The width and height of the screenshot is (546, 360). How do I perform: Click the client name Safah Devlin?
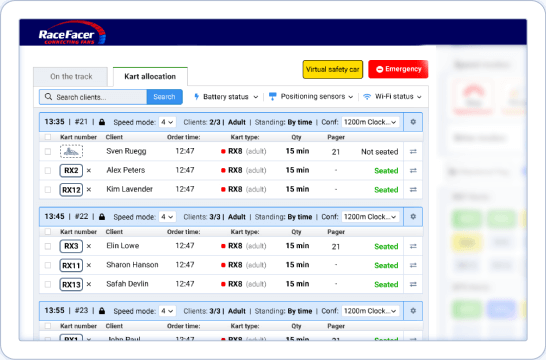[x=127, y=284]
